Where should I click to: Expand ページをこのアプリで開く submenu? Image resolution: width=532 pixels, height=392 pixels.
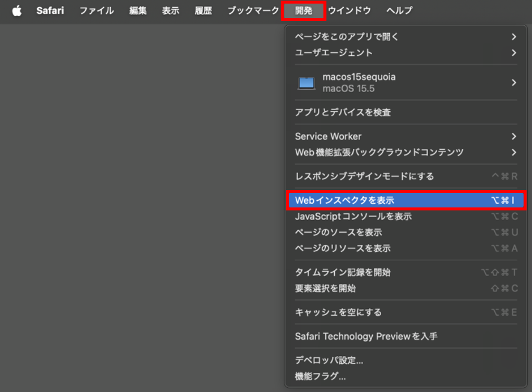[406, 37]
